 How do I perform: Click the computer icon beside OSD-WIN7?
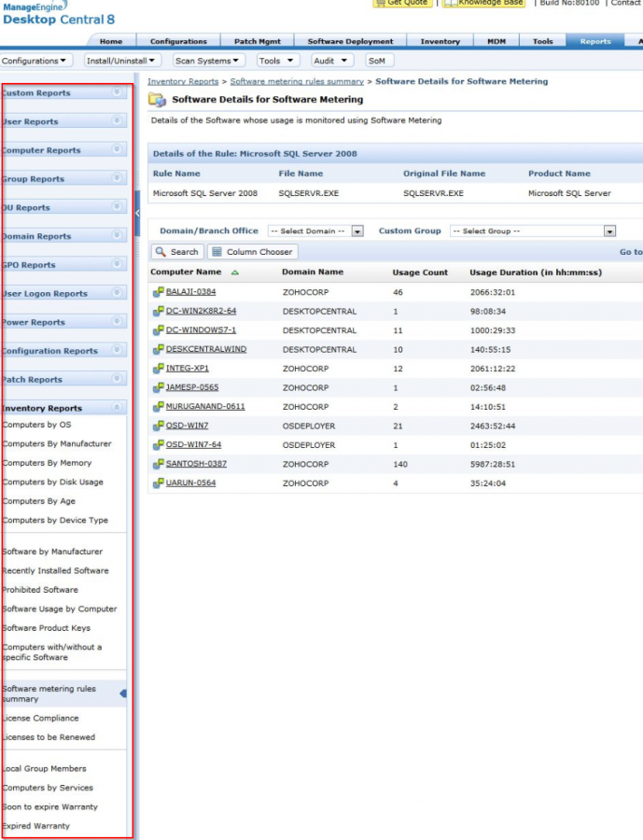[x=158, y=426]
